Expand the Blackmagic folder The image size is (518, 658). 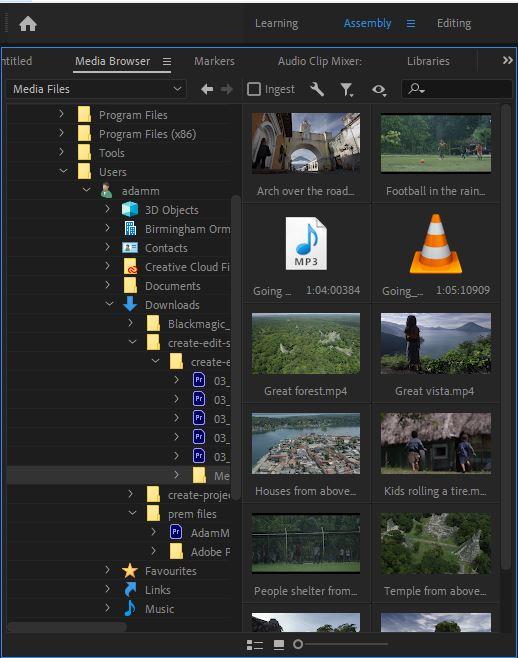(x=131, y=323)
